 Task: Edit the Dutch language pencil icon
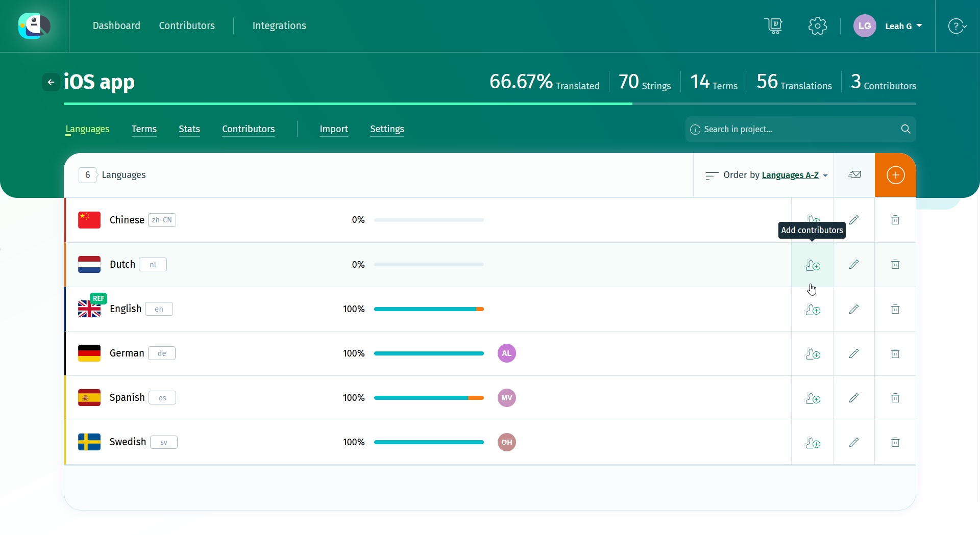click(x=854, y=264)
